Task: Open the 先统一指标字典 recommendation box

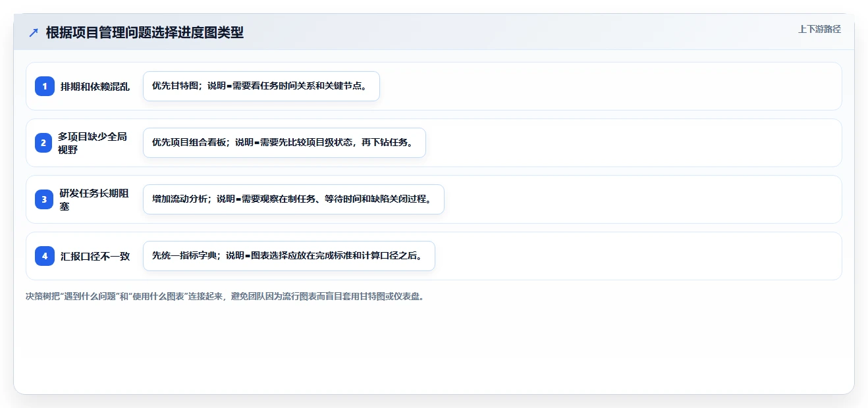Action: (x=289, y=256)
